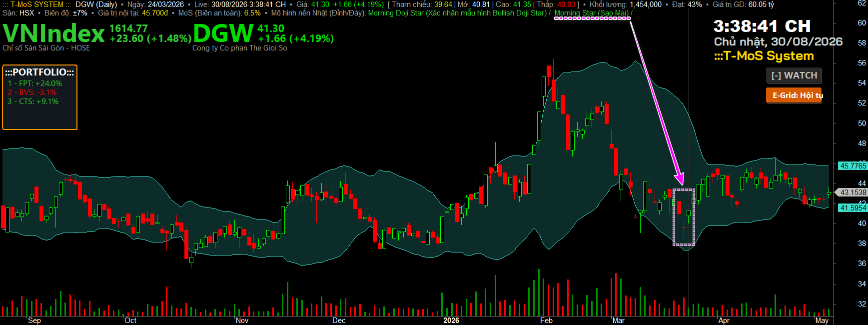868x325 pixels.
Task: Click the 'Giá trị nội tại: 45.700đ' value
Action: tap(133, 13)
